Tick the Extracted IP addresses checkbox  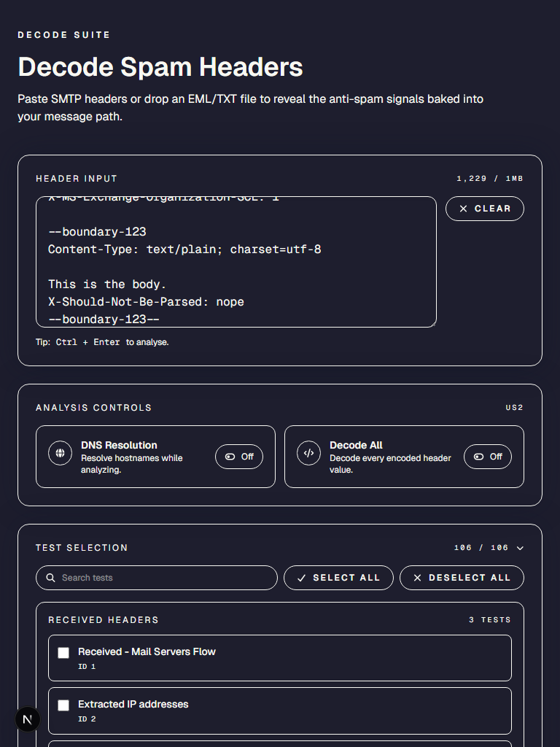click(63, 705)
